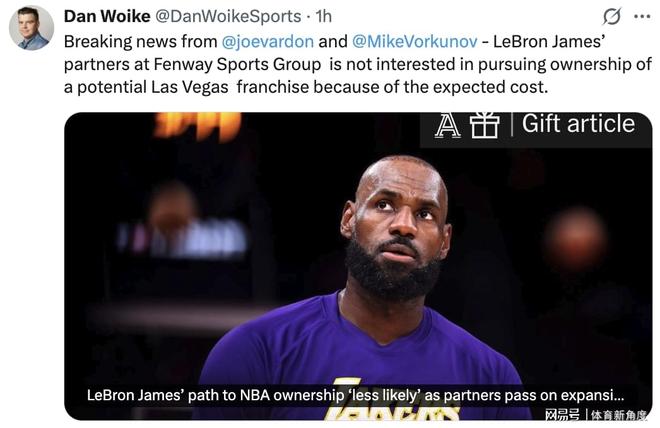Screen dimensions: 660x428
Task: Select the Gift article label
Action: click(x=578, y=124)
